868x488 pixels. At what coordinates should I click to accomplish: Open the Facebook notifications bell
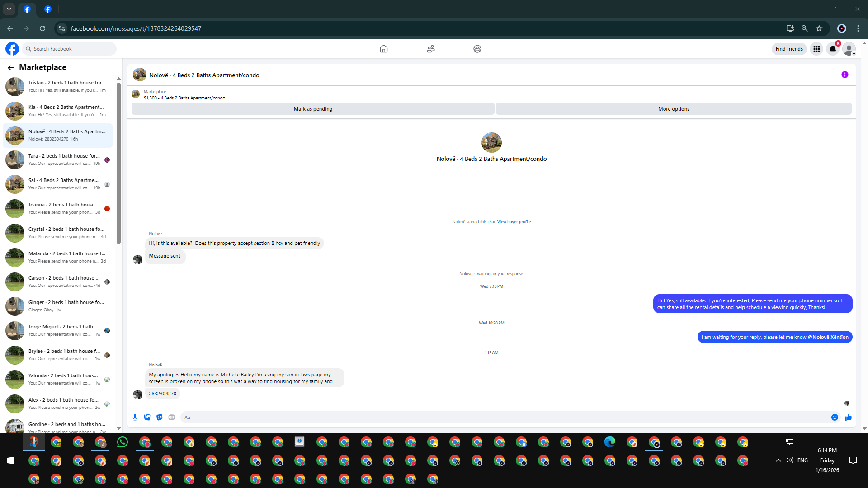coord(833,49)
